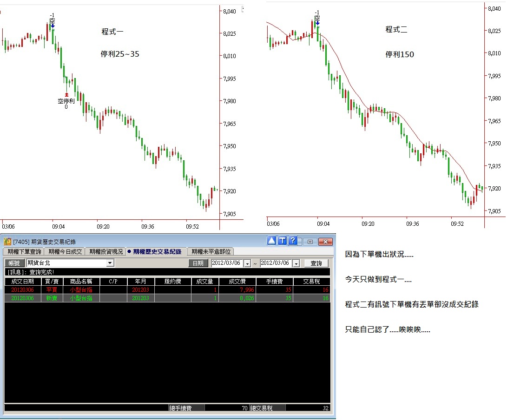The image size is (514, 420).
Task: Open the end date 2012/03/06 dropdown arrow
Action: point(296,263)
